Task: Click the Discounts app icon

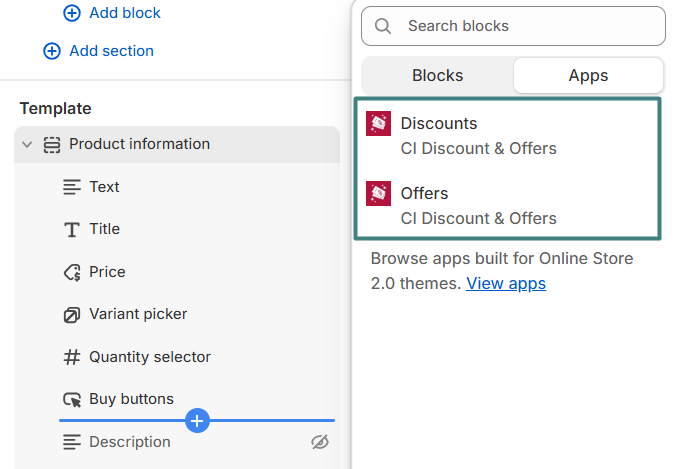Action: coord(378,124)
